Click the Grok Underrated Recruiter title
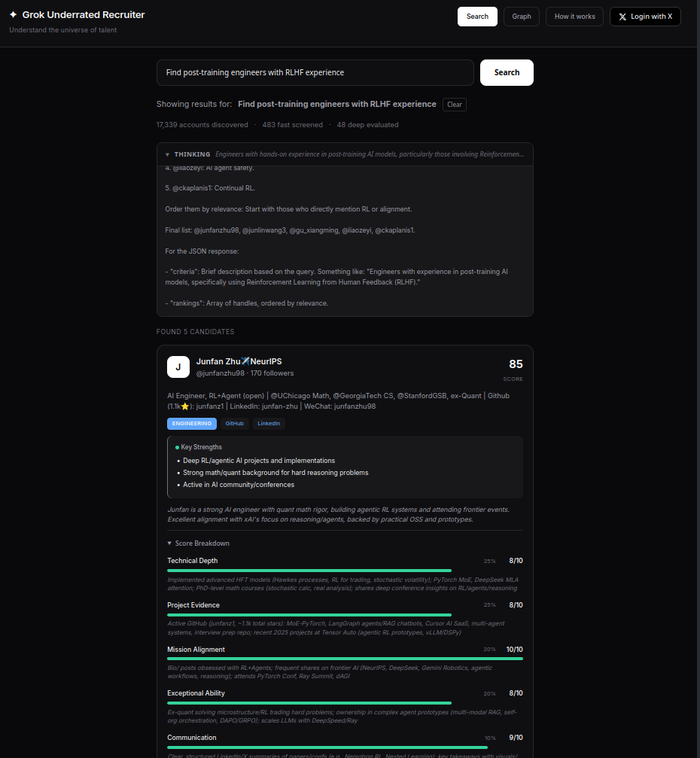700x758 pixels. (x=83, y=15)
